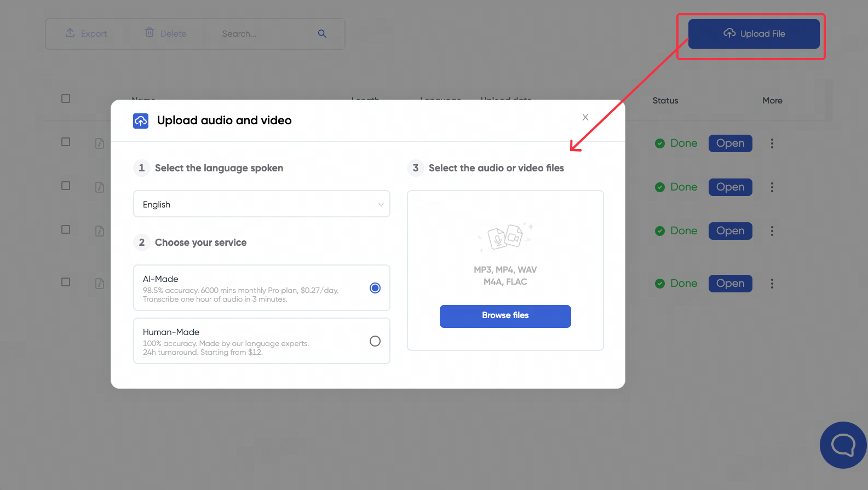Viewport: 868px width, 490px height.
Task: Open the fourth row's file with Open button
Action: pyautogui.click(x=731, y=284)
